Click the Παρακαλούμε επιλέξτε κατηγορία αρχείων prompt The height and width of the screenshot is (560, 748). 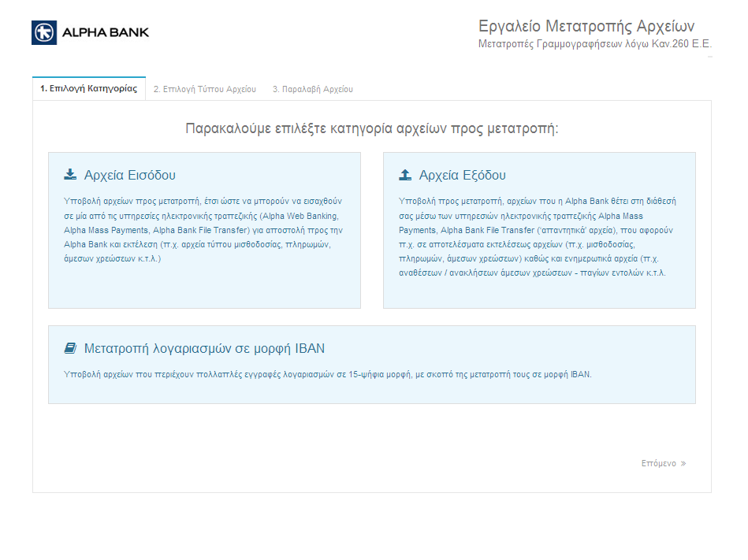tap(371, 128)
